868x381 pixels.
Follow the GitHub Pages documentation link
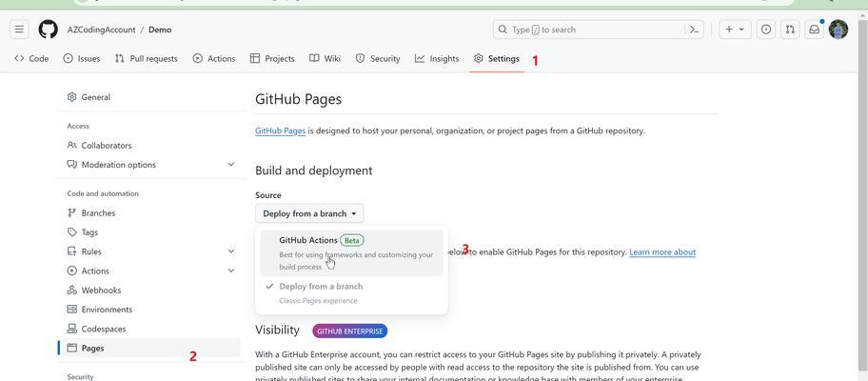(280, 130)
